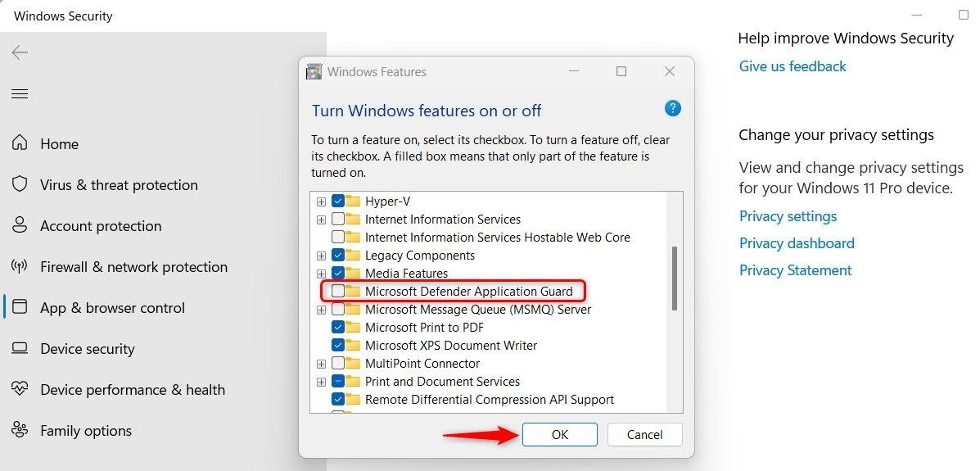The height and width of the screenshot is (471, 980).
Task: Click the Account protection person icon
Action: point(20,225)
